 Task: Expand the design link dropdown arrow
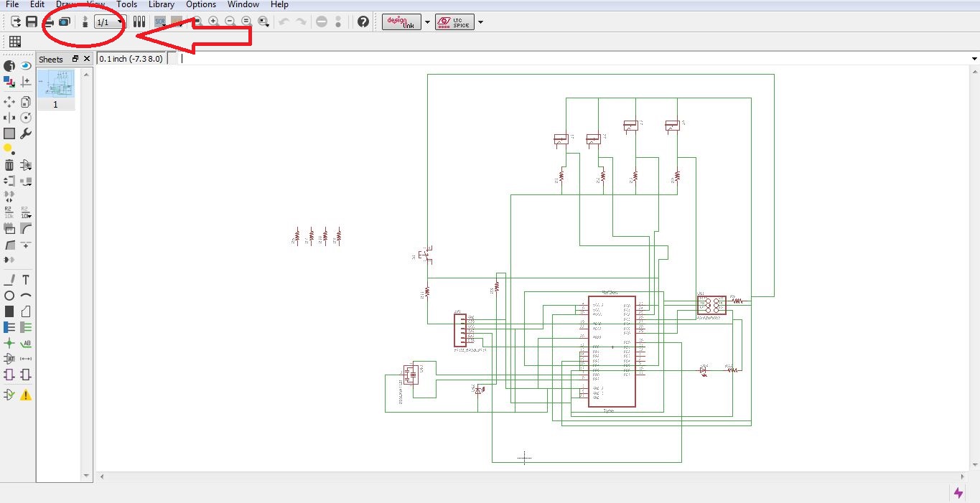click(x=428, y=22)
